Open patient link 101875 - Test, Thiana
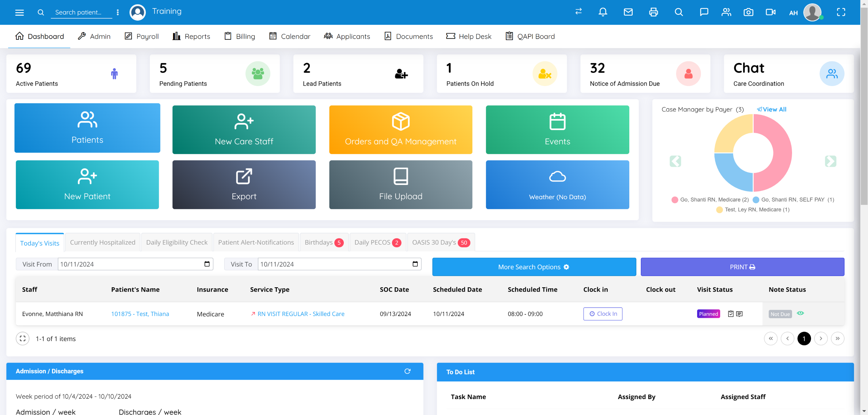This screenshot has width=868, height=415. coord(140,314)
